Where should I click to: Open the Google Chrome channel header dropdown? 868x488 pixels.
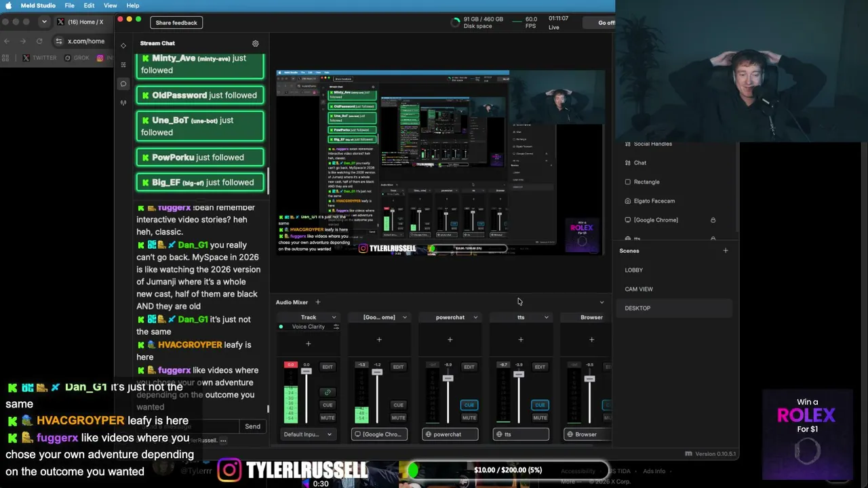pos(405,317)
